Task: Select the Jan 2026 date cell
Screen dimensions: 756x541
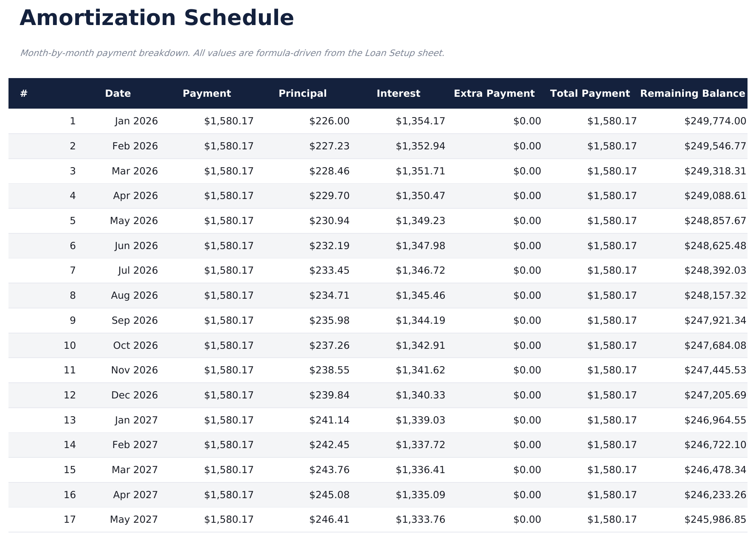Action: [x=136, y=121]
